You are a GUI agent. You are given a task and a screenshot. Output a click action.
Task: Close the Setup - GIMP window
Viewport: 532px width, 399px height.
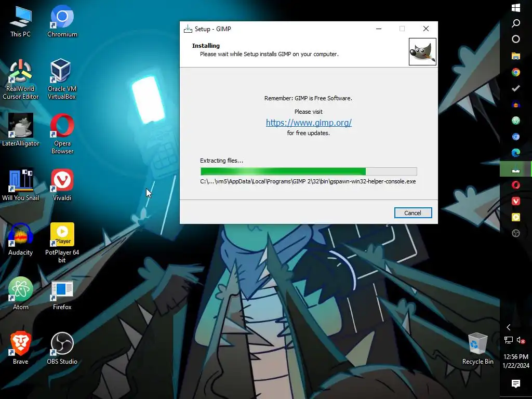pos(426,29)
